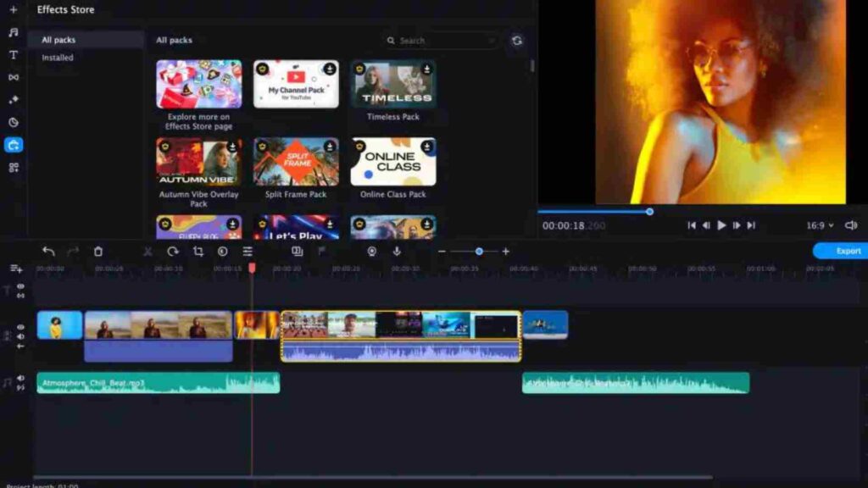This screenshot has height=488, width=868.
Task: Select the Timeless Pack thumbnail
Action: pyautogui.click(x=393, y=84)
